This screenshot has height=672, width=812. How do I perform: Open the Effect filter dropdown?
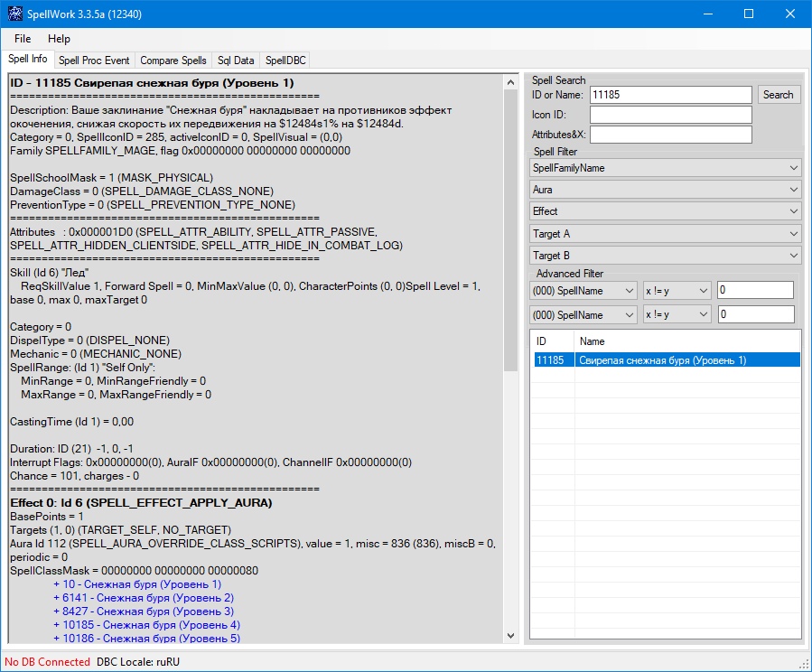tap(666, 211)
